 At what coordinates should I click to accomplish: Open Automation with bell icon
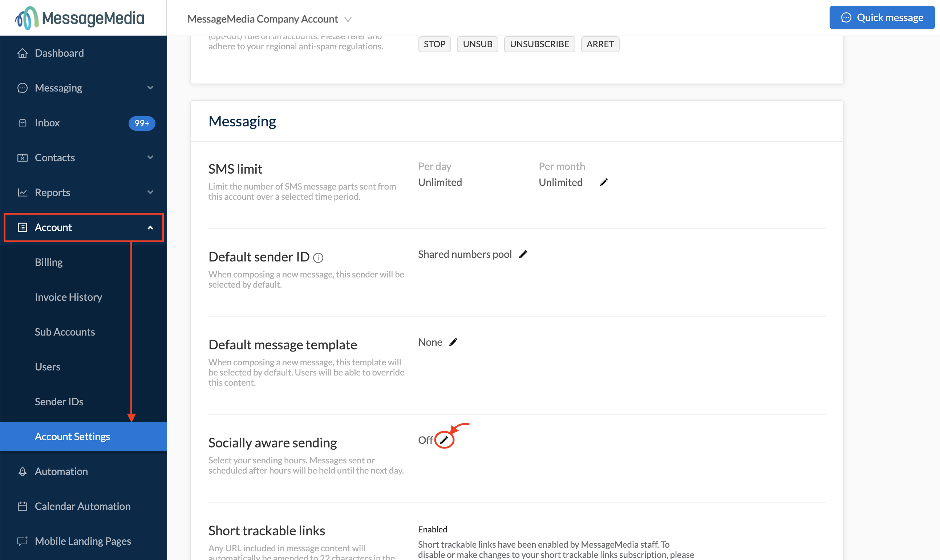(x=61, y=471)
